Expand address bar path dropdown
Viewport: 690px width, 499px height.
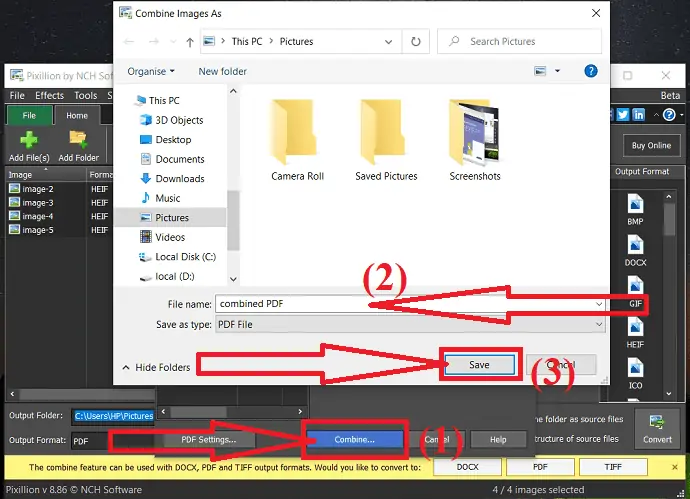[x=388, y=42]
